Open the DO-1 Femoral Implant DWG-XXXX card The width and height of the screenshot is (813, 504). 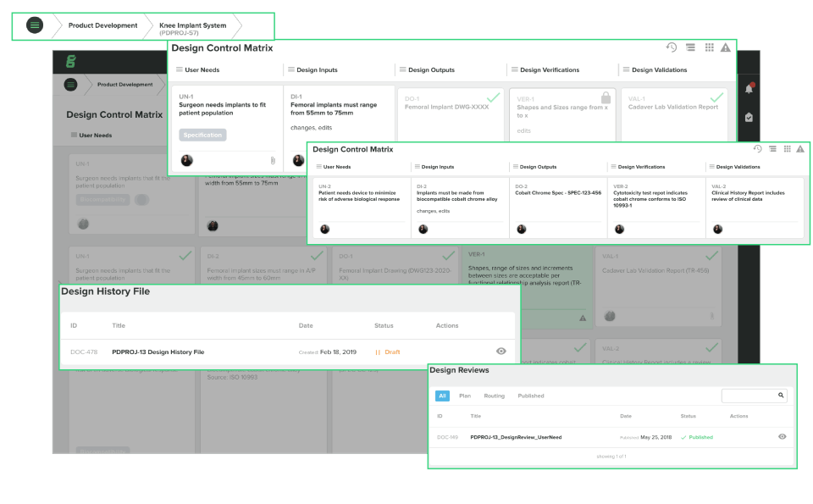(x=450, y=114)
